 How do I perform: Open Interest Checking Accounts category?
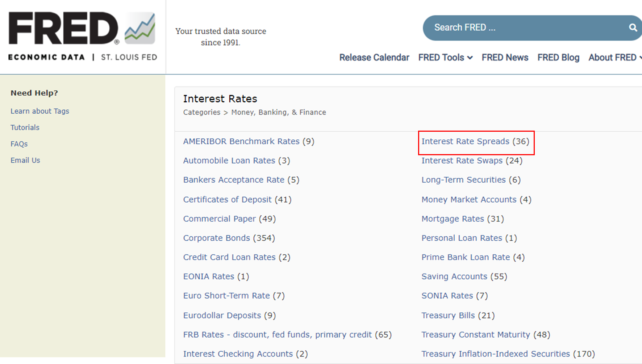238,354
